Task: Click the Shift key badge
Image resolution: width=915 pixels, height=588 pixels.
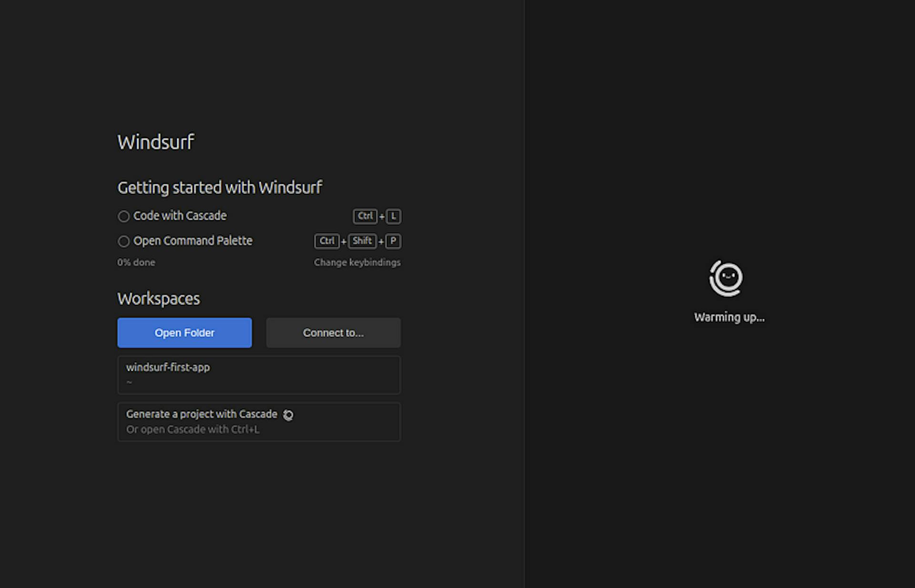Action: [x=362, y=241]
